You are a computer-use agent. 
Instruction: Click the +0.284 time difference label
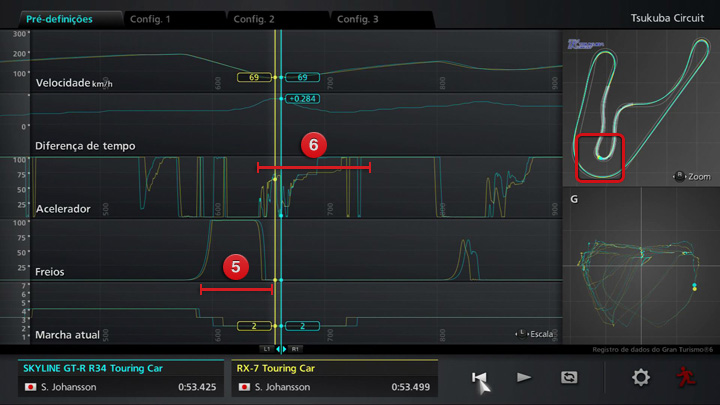click(x=302, y=99)
